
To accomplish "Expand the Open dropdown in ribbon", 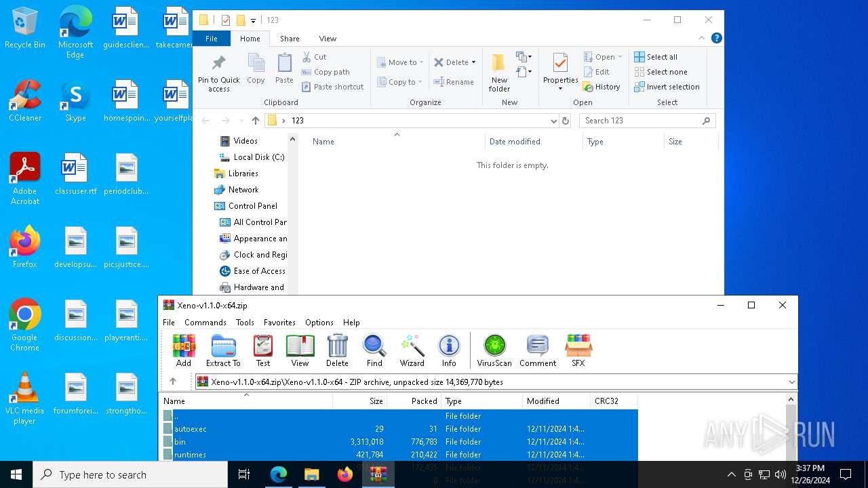I will [x=620, y=57].
